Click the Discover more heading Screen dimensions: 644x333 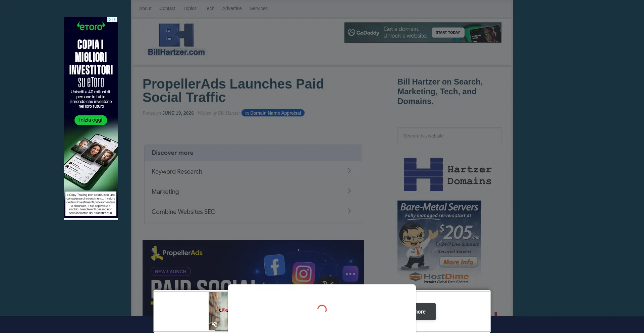[x=172, y=153]
